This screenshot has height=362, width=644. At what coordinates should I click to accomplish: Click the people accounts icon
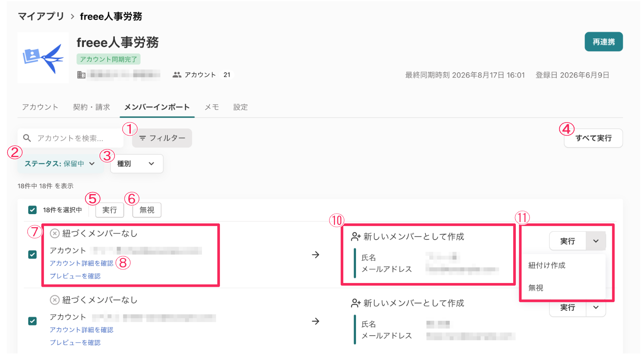click(177, 75)
